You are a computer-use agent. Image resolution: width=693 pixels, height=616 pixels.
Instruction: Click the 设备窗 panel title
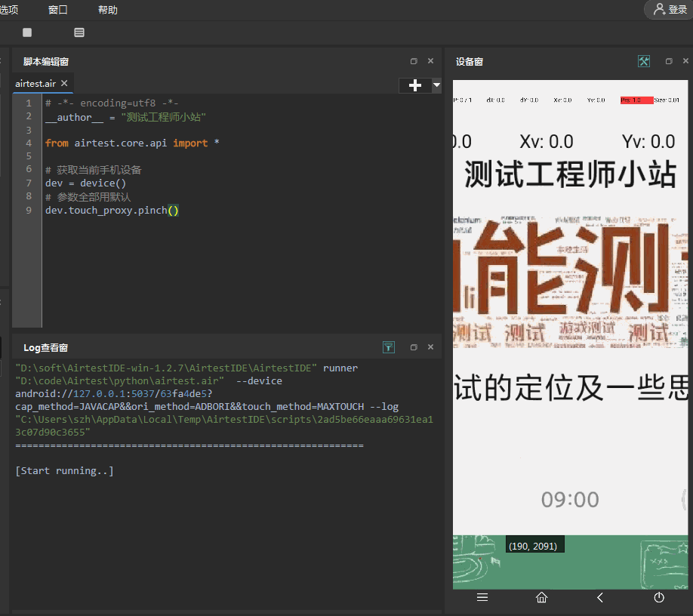470,62
